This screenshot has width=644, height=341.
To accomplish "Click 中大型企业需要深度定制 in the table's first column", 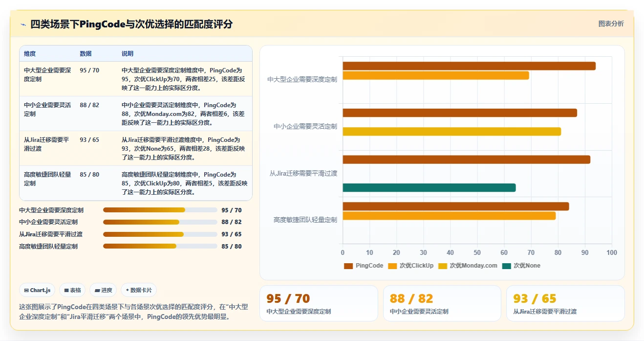I will pos(47,75).
